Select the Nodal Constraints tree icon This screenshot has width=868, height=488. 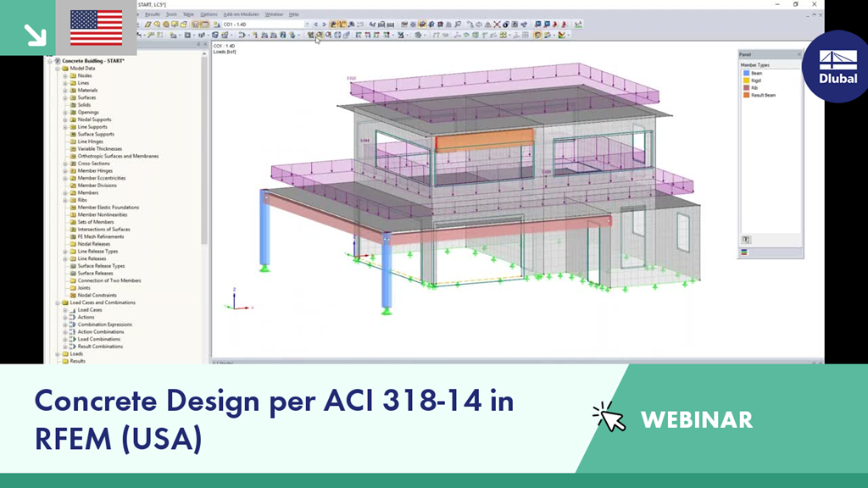[73, 296]
